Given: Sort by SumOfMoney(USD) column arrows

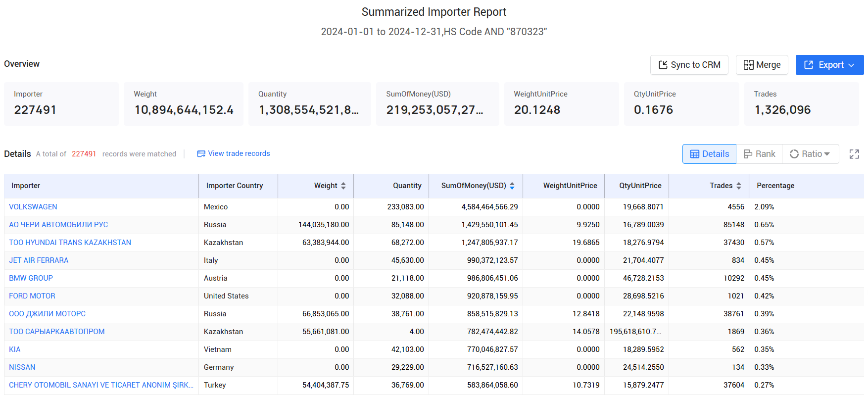Looking at the screenshot, I should point(512,186).
